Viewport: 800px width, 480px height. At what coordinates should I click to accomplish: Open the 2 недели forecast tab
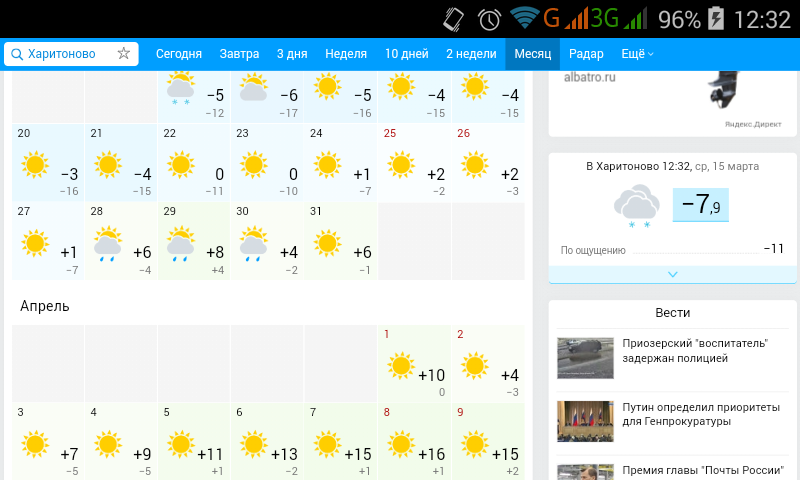[x=471, y=54]
